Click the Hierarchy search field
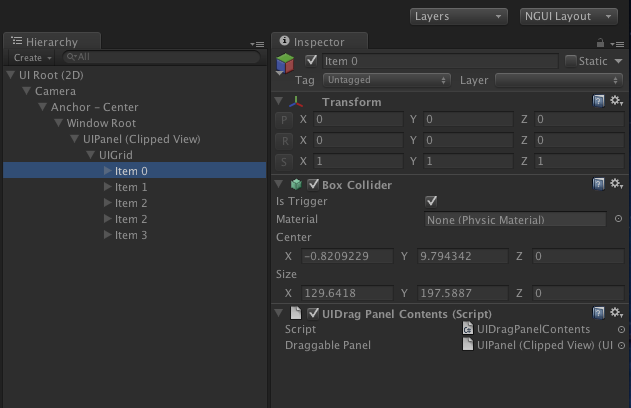The width and height of the screenshot is (631, 408). click(x=161, y=57)
